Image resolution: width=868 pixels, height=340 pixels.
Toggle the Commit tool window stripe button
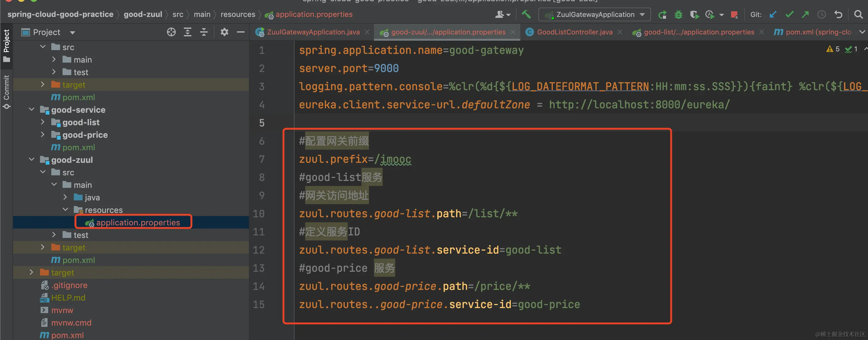tap(6, 92)
